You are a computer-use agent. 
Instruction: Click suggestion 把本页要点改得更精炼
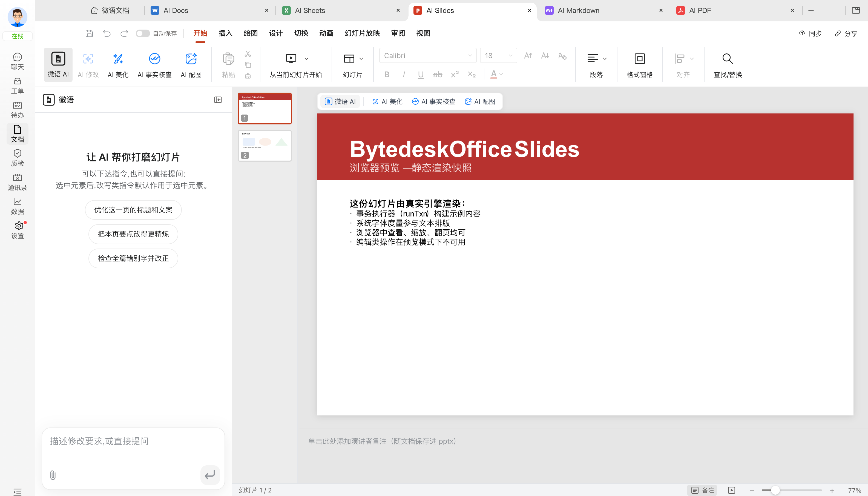coord(133,234)
